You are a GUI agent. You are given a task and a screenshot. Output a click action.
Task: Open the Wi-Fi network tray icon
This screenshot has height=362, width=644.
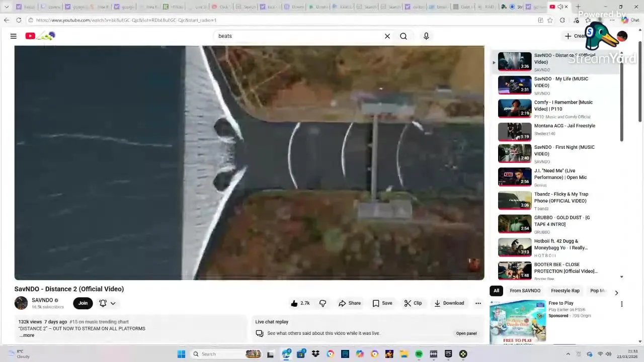click(600, 354)
